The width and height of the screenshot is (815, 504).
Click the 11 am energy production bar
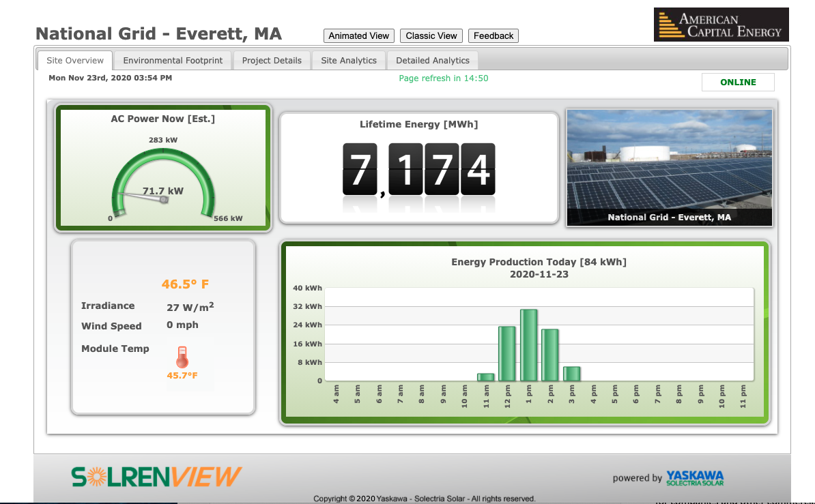coord(486,377)
